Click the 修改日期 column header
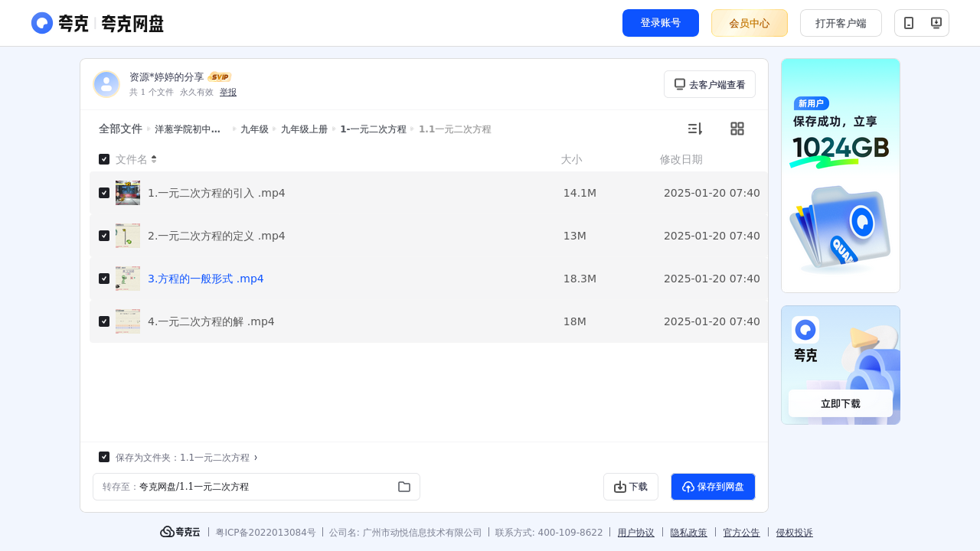This screenshot has height=551, width=980. tap(681, 159)
